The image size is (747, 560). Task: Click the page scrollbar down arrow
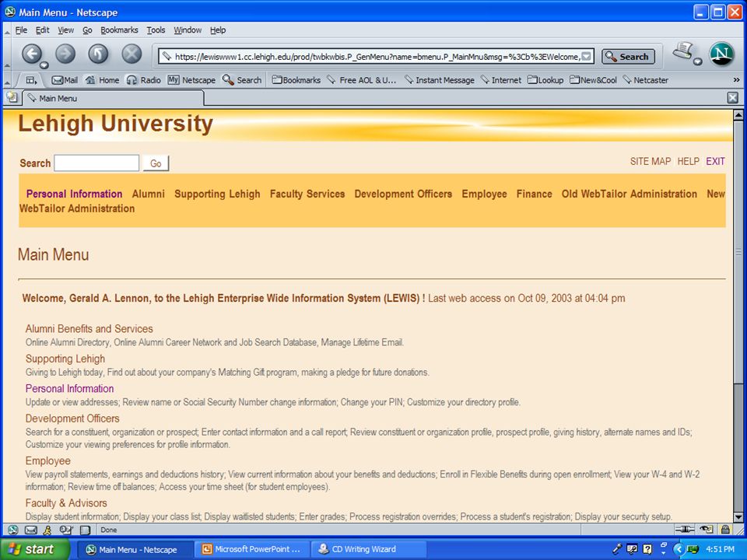click(738, 516)
